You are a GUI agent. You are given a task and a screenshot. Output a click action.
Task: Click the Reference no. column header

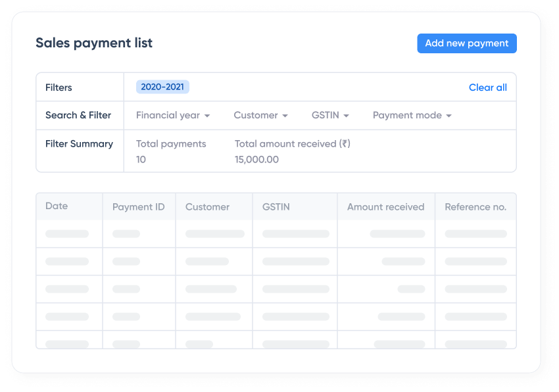475,206
